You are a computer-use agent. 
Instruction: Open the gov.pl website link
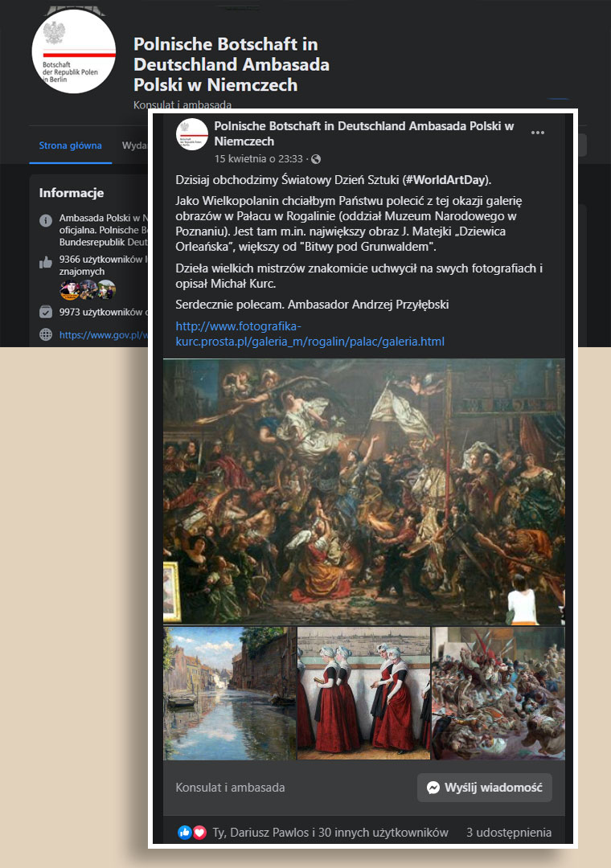pos(104,335)
